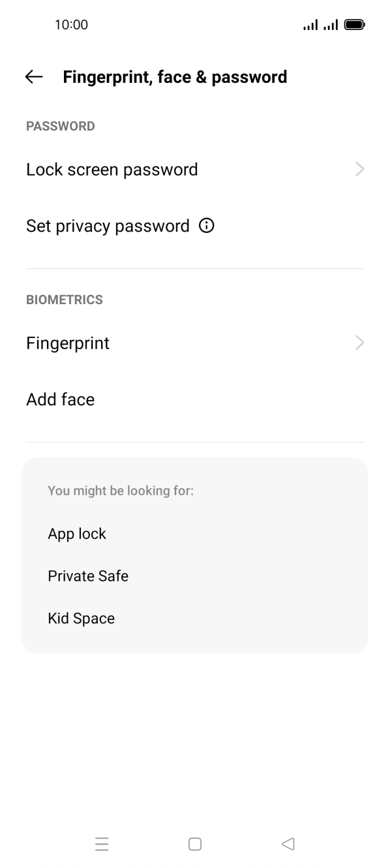Tap the BIOMETRICS section header
Image resolution: width=390 pixels, height=868 pixels.
click(64, 300)
